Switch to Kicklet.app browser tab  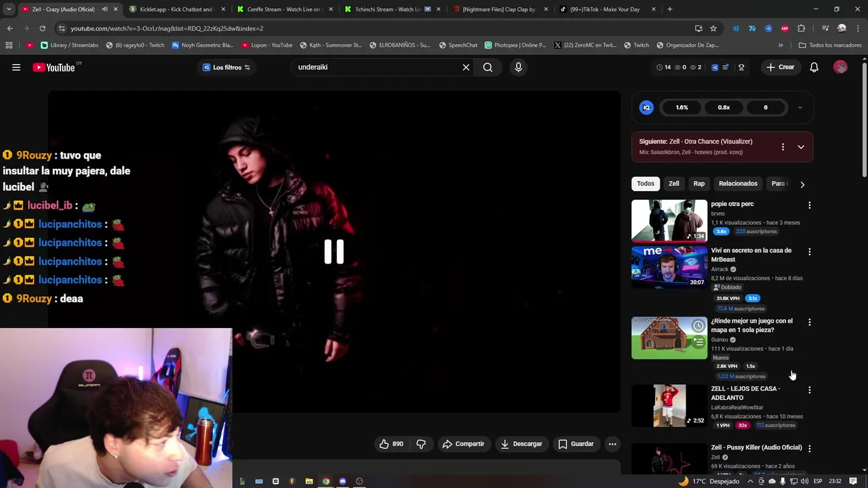(x=176, y=9)
